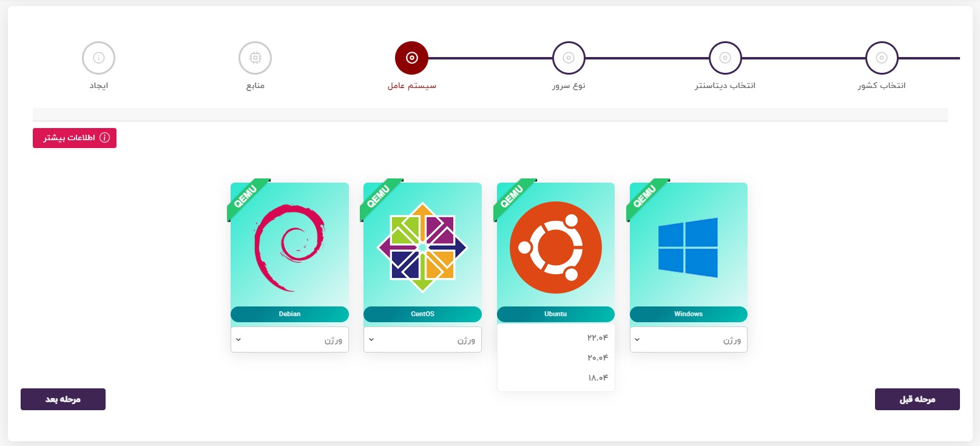Screen dimensions: 980x446
Task: Select the Ubuntu circle logo
Action: 556,248
